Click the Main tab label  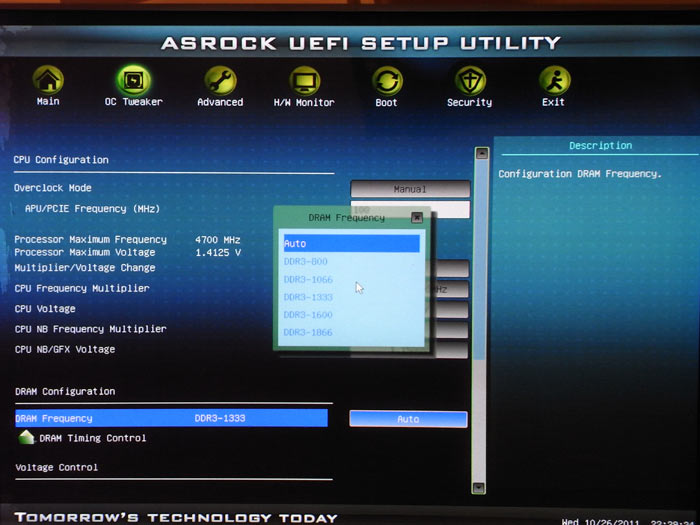tap(48, 101)
